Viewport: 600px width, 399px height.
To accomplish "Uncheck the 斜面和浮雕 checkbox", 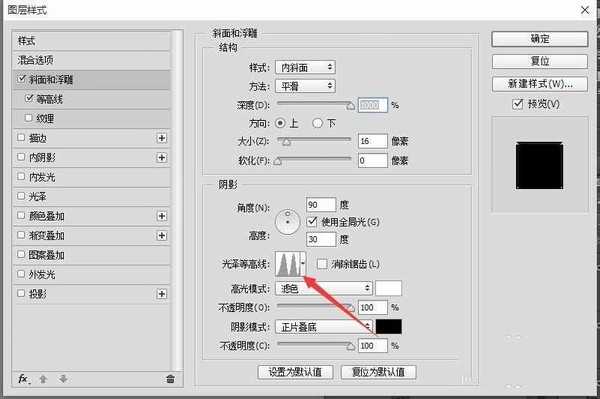I will [21, 79].
